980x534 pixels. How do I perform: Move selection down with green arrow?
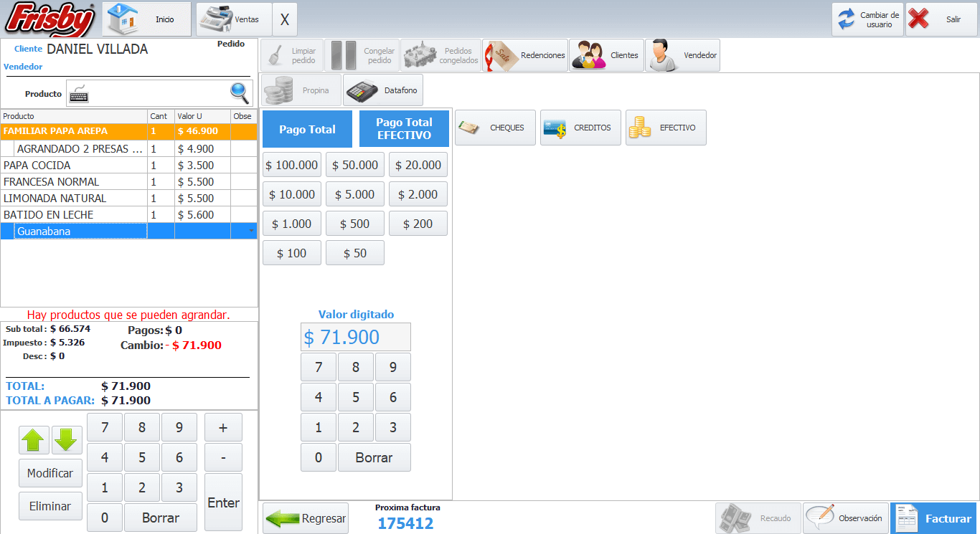(x=67, y=440)
